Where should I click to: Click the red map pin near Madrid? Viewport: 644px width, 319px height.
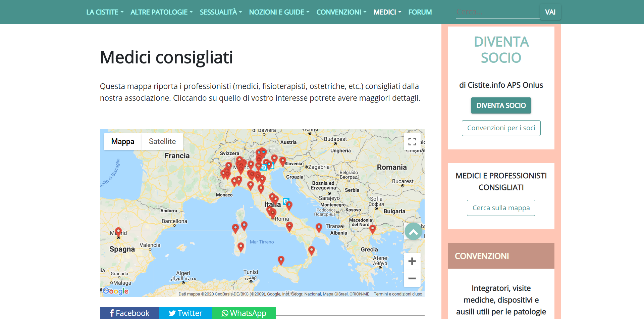click(118, 231)
